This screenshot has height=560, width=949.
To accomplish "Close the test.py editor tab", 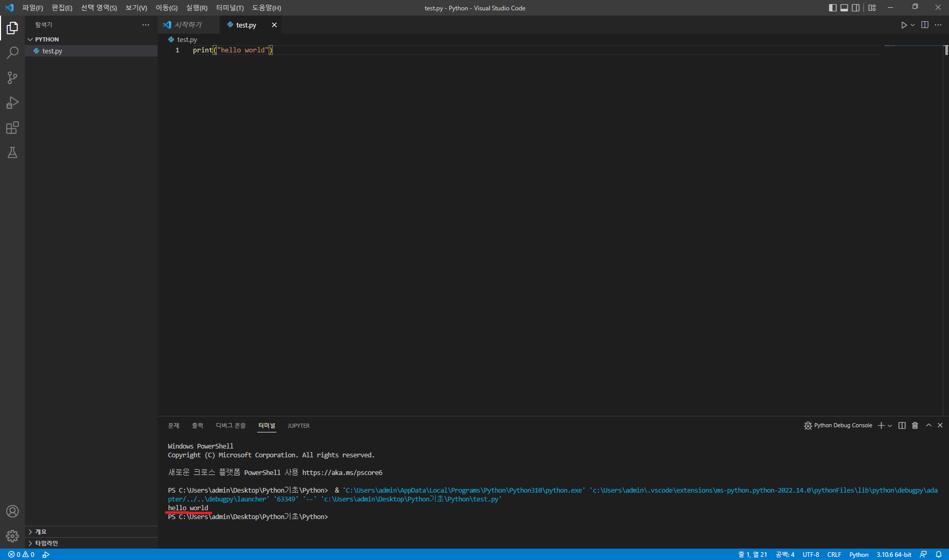I will click(x=274, y=25).
